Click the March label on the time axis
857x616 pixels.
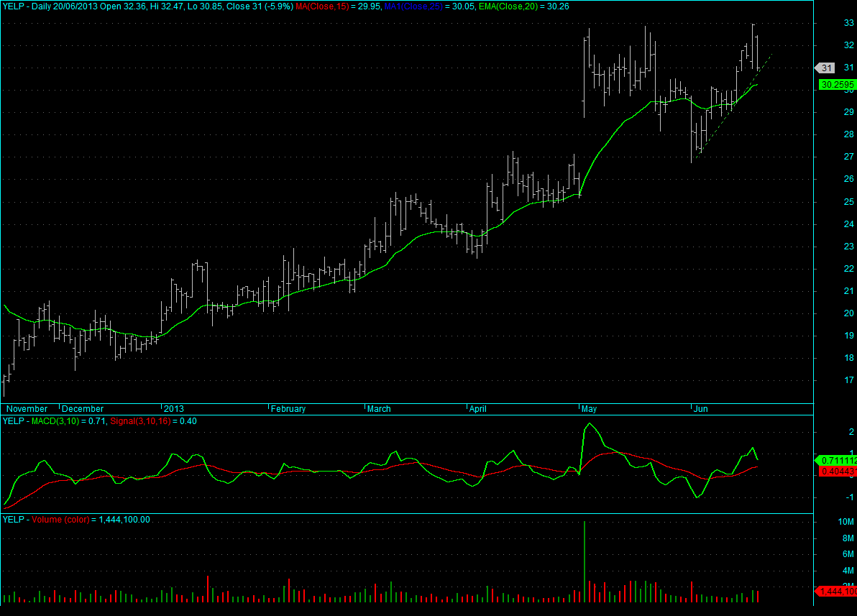coord(379,409)
